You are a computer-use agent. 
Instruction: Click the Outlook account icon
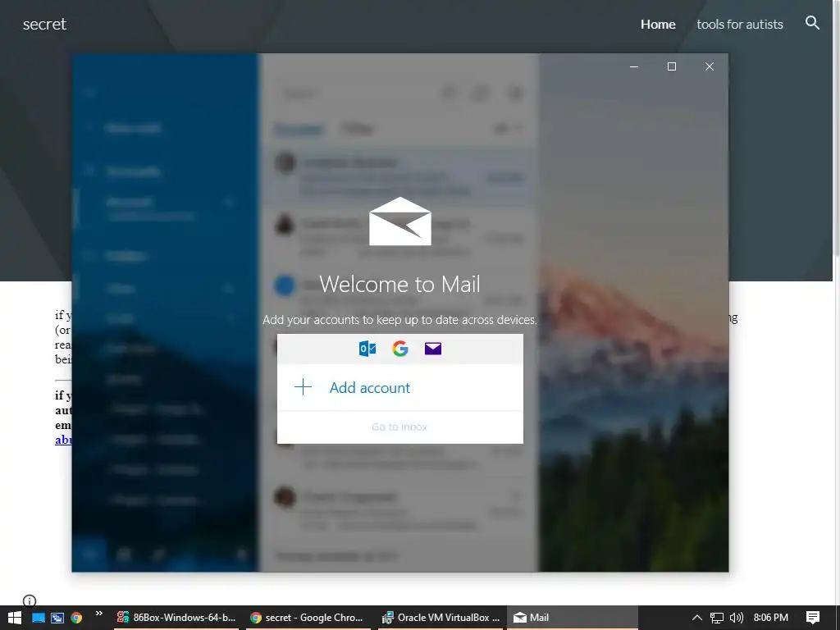(x=367, y=349)
